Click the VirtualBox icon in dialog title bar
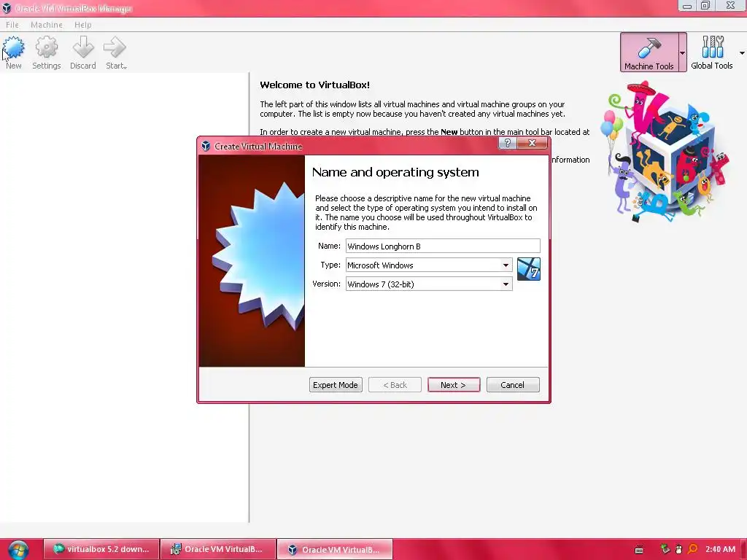 pyautogui.click(x=206, y=146)
